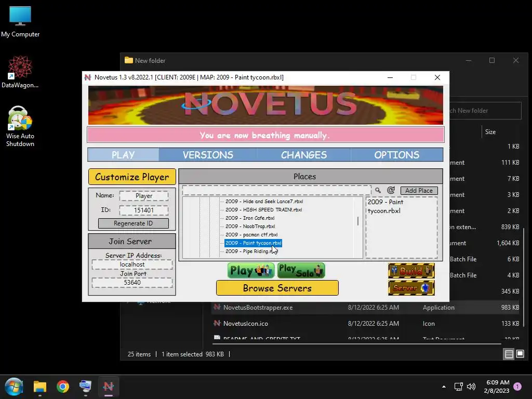This screenshot has height=399, width=532.
Task: Open My Computer desktop icon
Action: (20, 21)
